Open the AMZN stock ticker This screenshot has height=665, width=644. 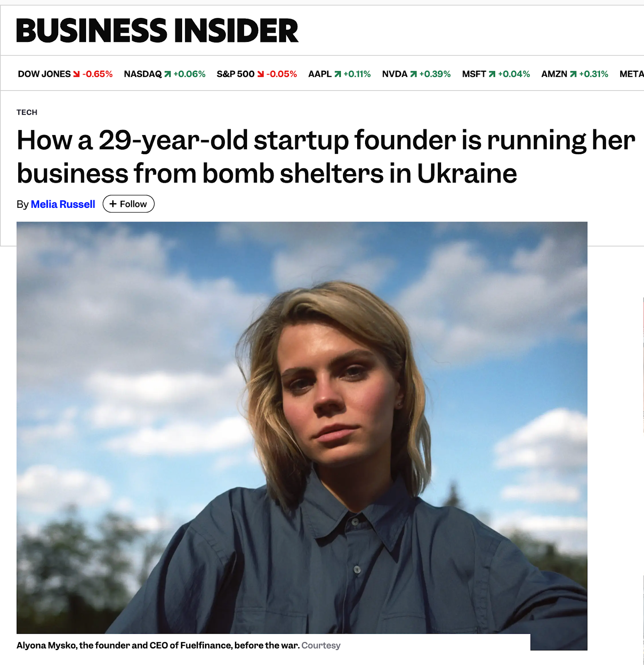point(554,74)
